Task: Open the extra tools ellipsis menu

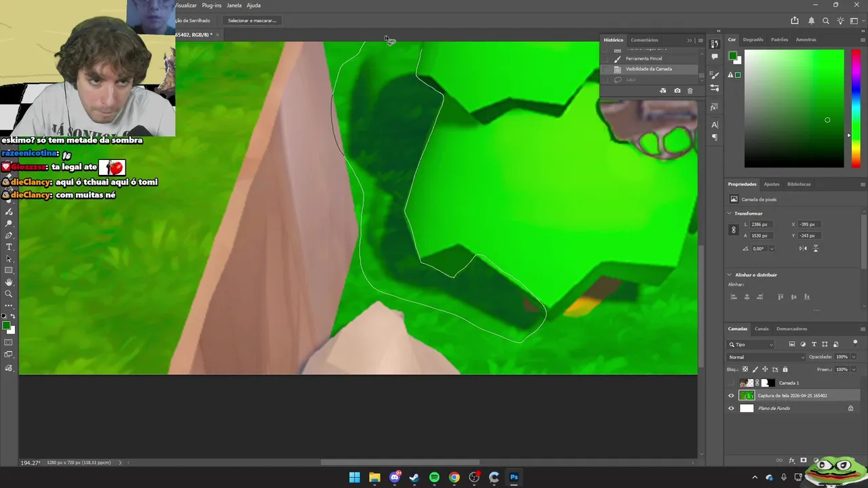Action: point(9,305)
